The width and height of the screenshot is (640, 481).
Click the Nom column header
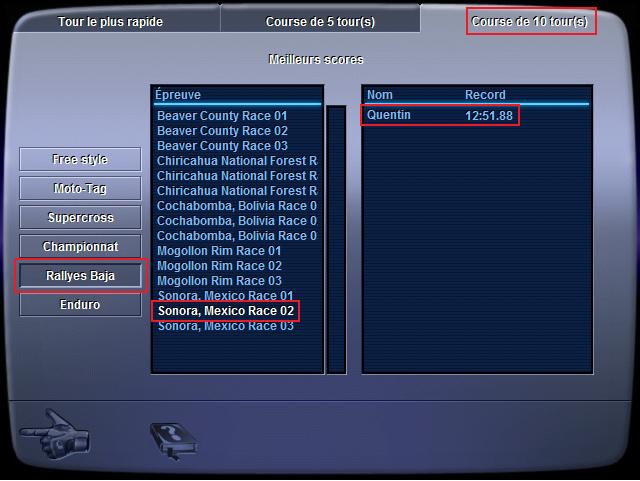380,95
